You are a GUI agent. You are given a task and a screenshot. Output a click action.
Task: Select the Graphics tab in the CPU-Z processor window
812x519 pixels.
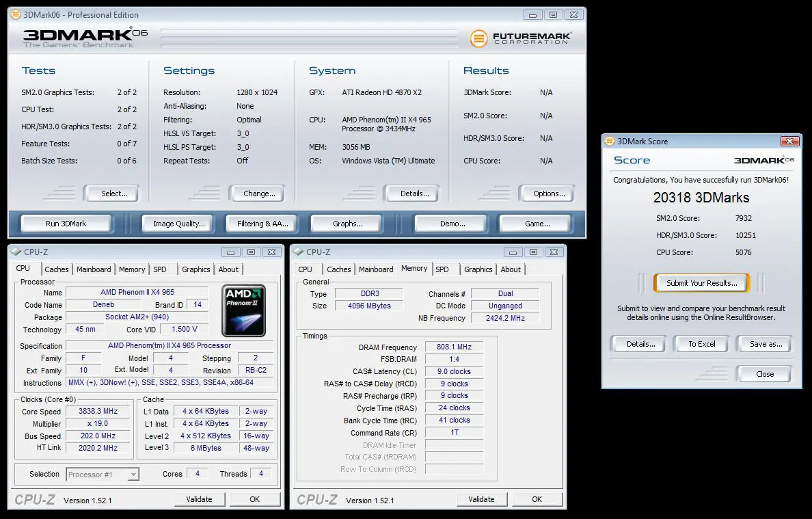[x=196, y=269]
